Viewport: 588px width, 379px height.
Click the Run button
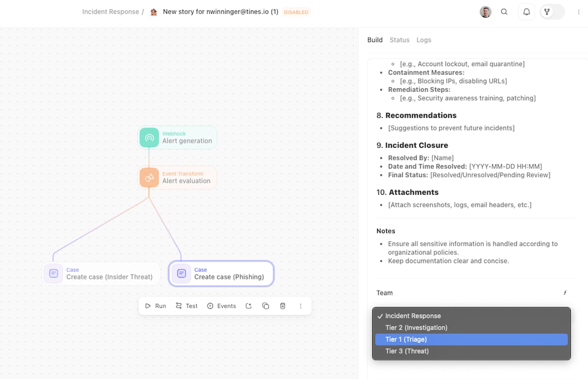tap(156, 306)
